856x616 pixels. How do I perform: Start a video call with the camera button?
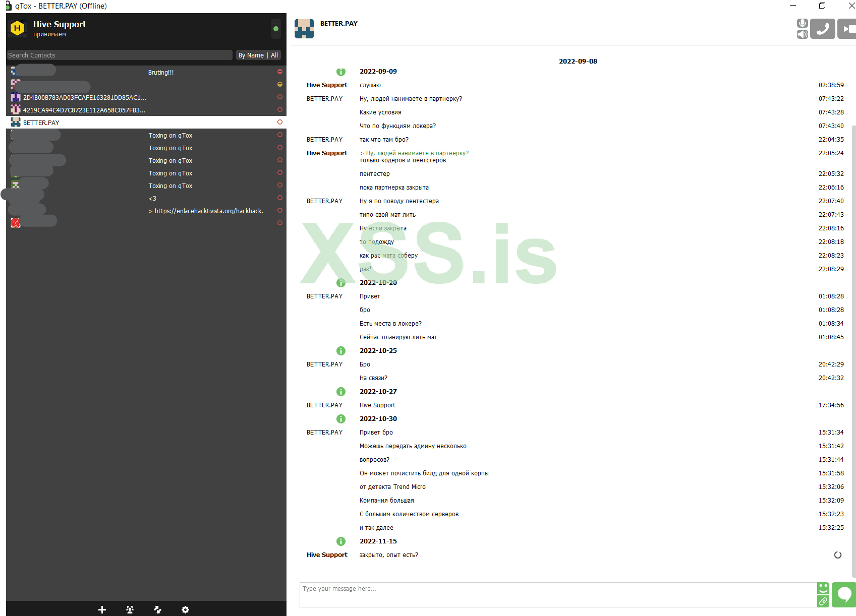[x=847, y=29]
